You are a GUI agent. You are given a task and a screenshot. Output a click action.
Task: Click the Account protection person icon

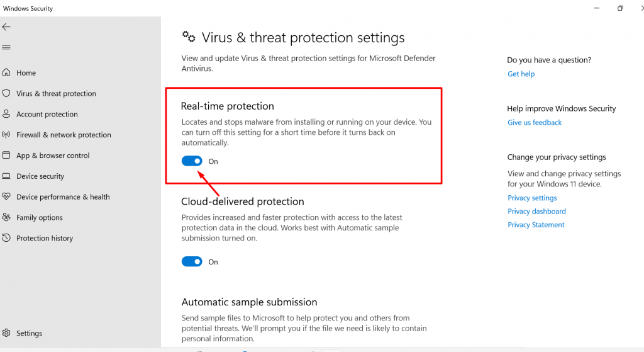click(x=6, y=114)
